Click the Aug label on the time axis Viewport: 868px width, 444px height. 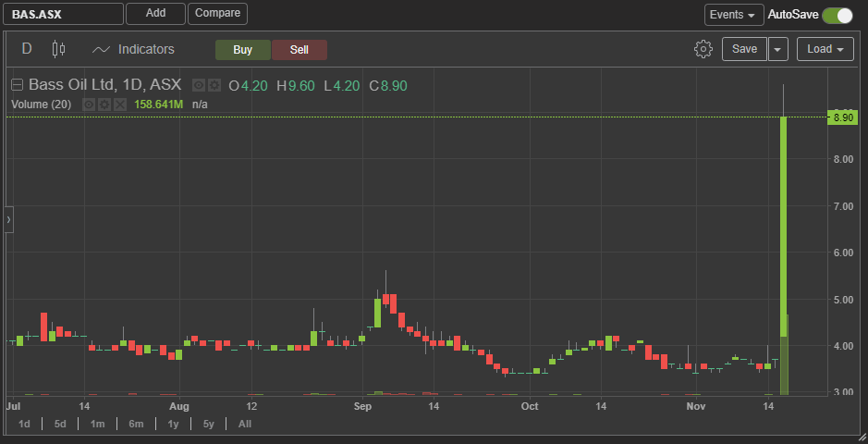(x=179, y=407)
